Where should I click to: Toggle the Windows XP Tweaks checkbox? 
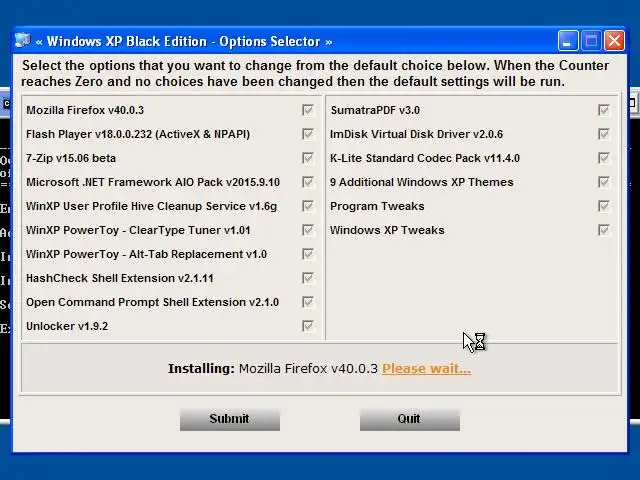click(604, 230)
